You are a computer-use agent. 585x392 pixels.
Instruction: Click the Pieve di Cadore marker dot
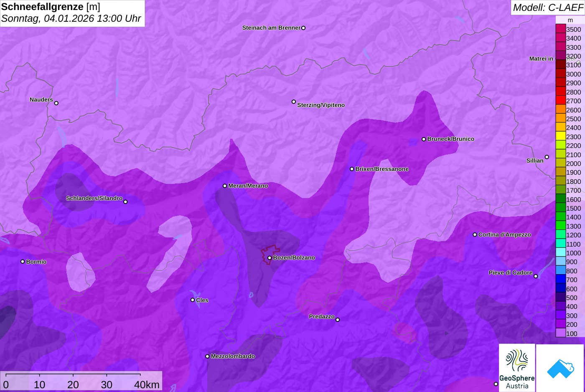click(x=536, y=276)
